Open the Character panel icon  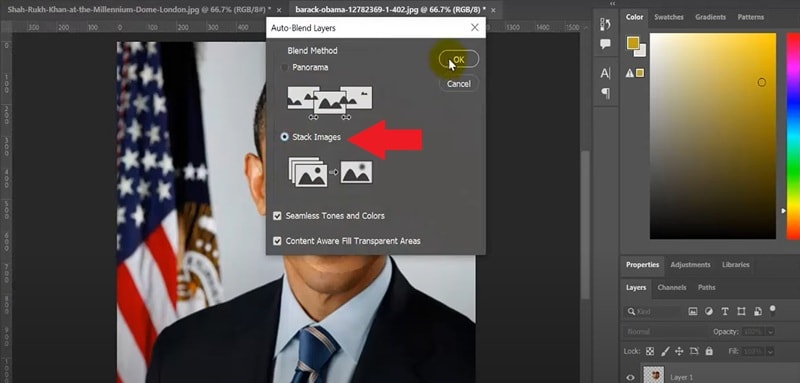pyautogui.click(x=606, y=73)
